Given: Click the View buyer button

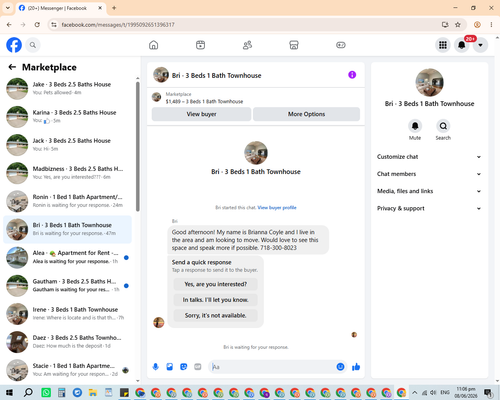Looking at the screenshot, I should point(201,114).
